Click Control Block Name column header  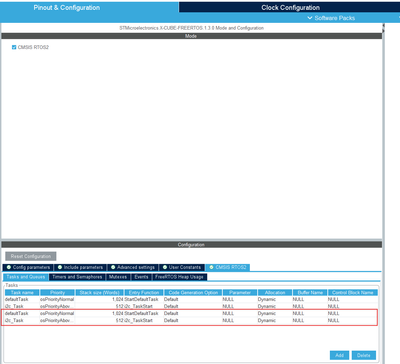click(353, 293)
